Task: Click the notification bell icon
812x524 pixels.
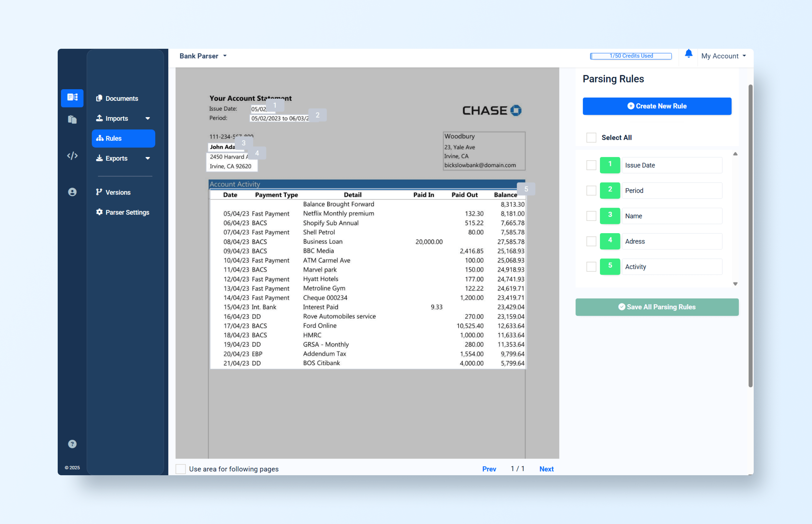Action: click(688, 54)
